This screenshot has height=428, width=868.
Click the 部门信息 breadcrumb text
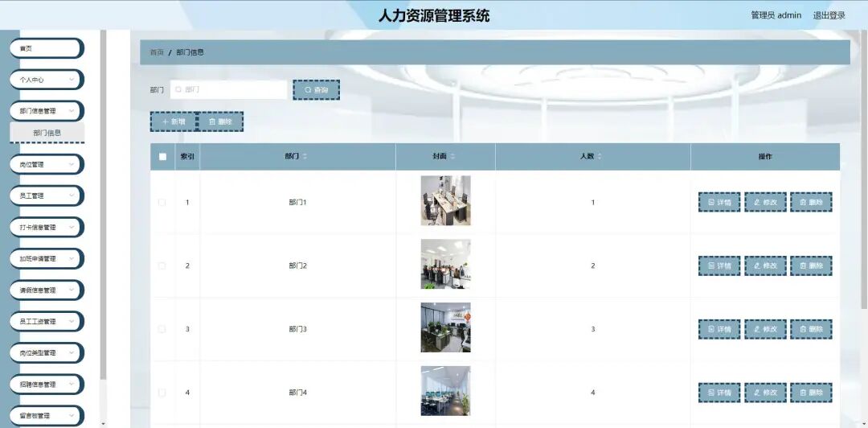[190, 52]
